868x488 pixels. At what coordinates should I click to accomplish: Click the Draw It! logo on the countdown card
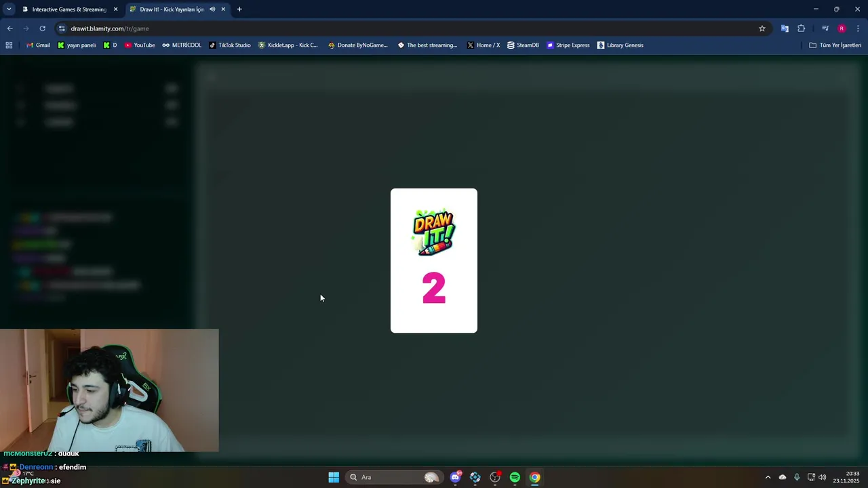[x=434, y=232]
